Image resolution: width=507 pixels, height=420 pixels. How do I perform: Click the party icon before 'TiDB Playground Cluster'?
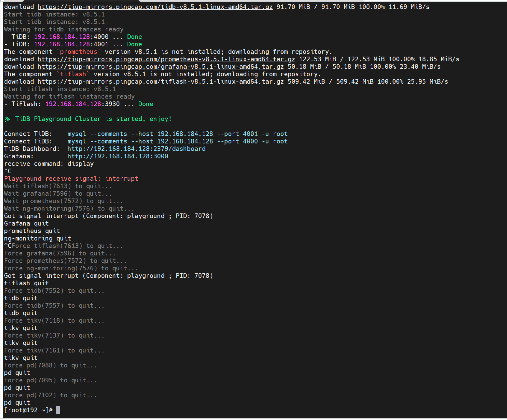pos(7,119)
